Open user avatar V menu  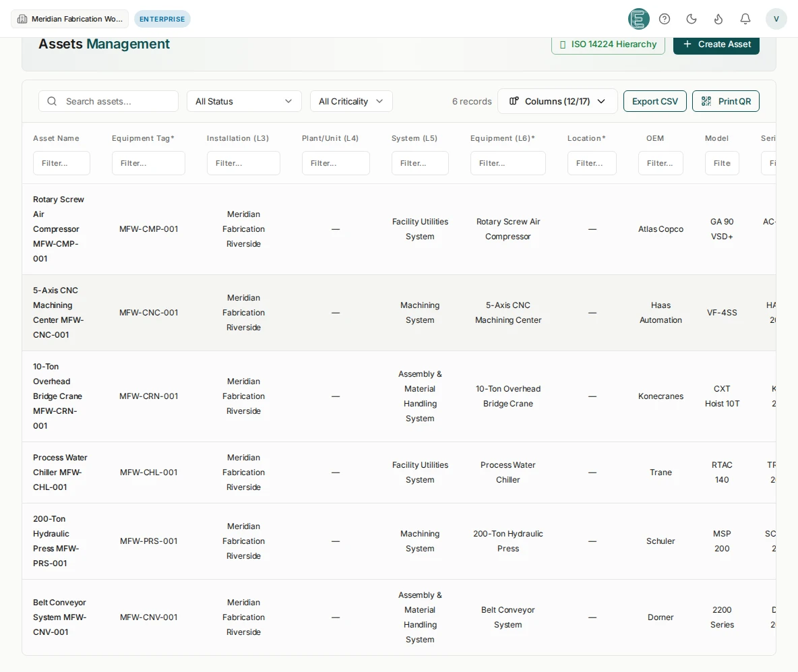pyautogui.click(x=776, y=19)
